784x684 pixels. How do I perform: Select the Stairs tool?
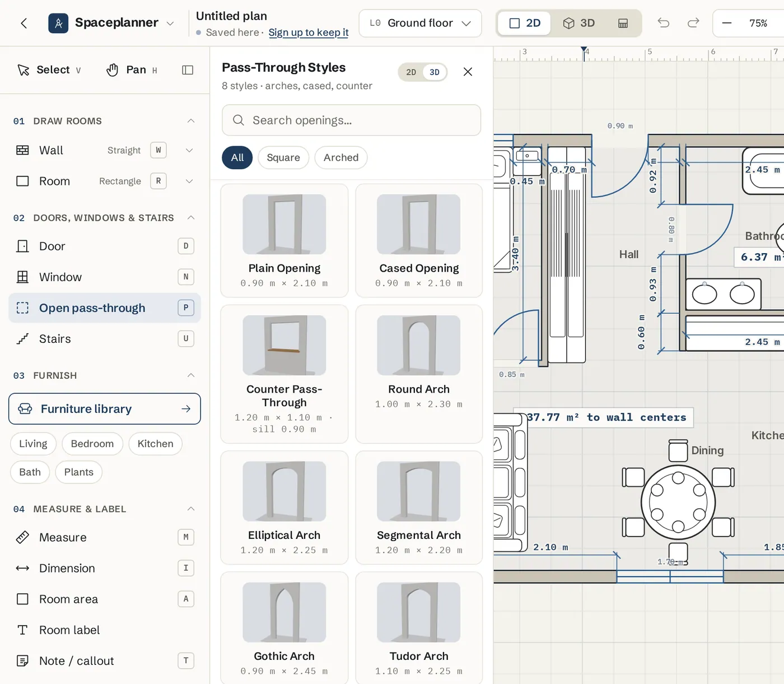(105, 338)
